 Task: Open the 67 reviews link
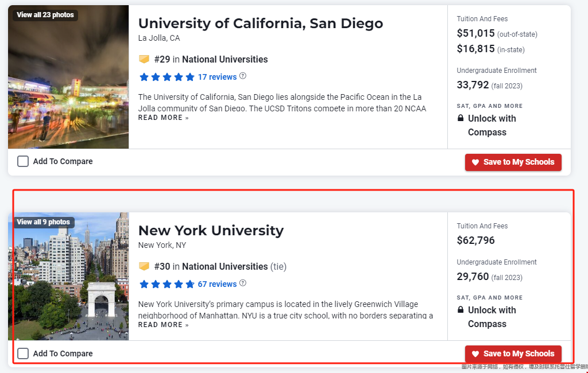click(217, 284)
